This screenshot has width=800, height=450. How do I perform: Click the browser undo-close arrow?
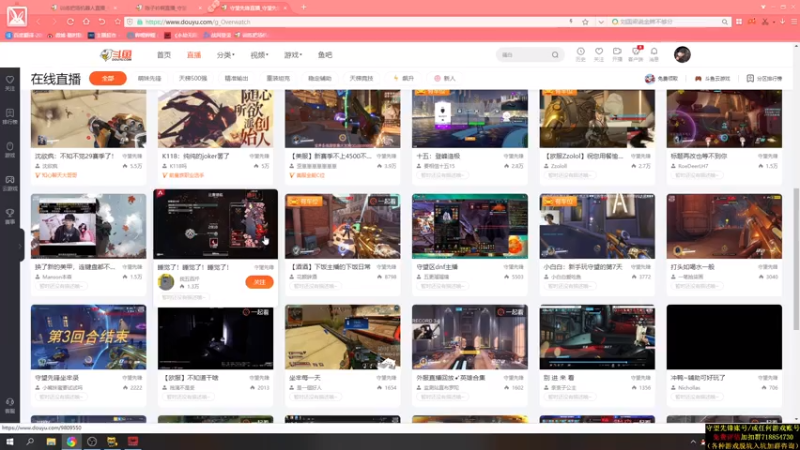[102, 22]
